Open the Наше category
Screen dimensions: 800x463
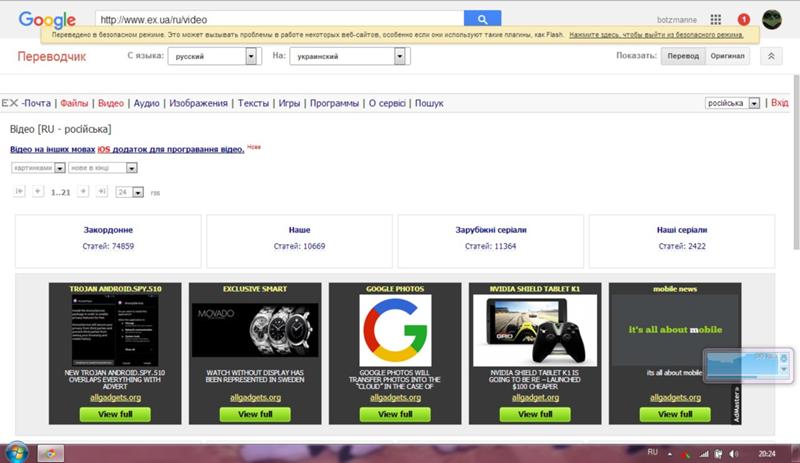click(x=299, y=230)
